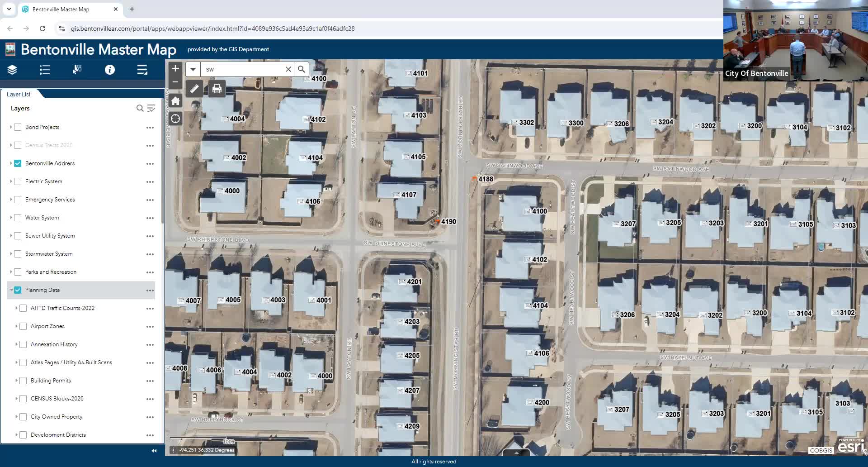Open the Print widget
This screenshot has width=868, height=467.
point(217,89)
